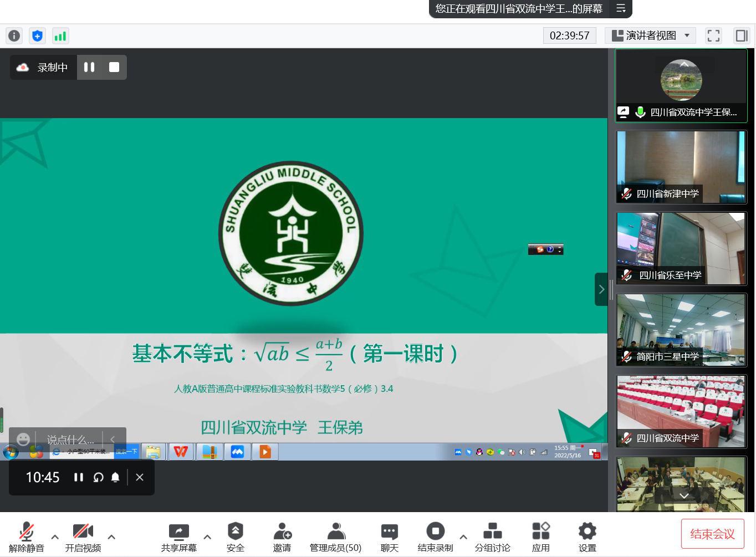Viewport: 756px width, 557px height.
Task: Expand options arrow next to 共享屏幕
Action: (x=207, y=536)
